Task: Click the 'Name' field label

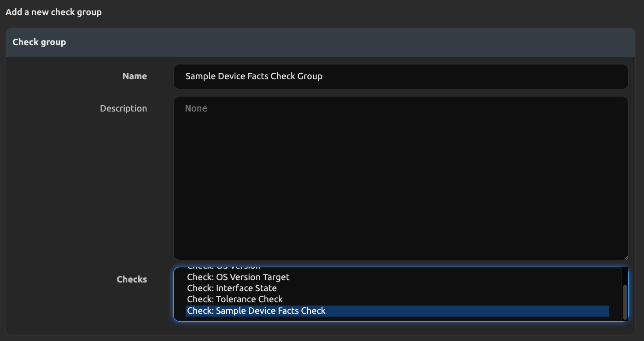Action: (x=135, y=76)
